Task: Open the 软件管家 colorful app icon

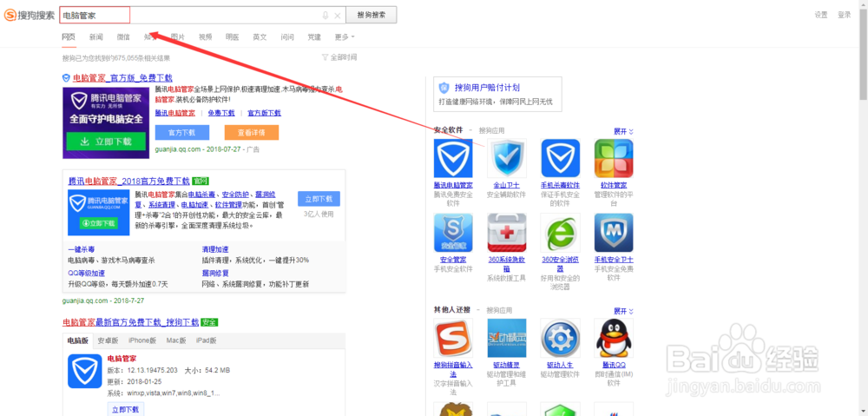Action: [x=614, y=158]
